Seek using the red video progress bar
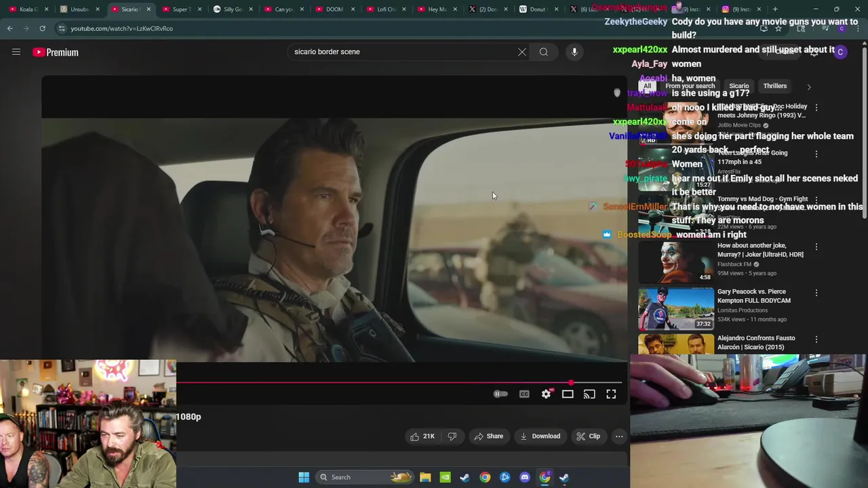 pyautogui.click(x=399, y=383)
